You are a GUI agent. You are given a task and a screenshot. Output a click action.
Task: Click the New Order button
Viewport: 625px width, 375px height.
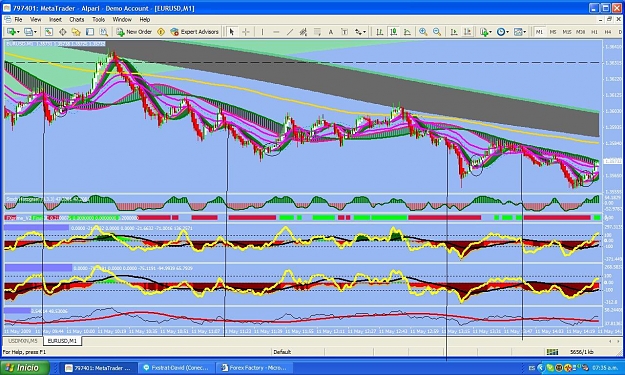[x=134, y=32]
